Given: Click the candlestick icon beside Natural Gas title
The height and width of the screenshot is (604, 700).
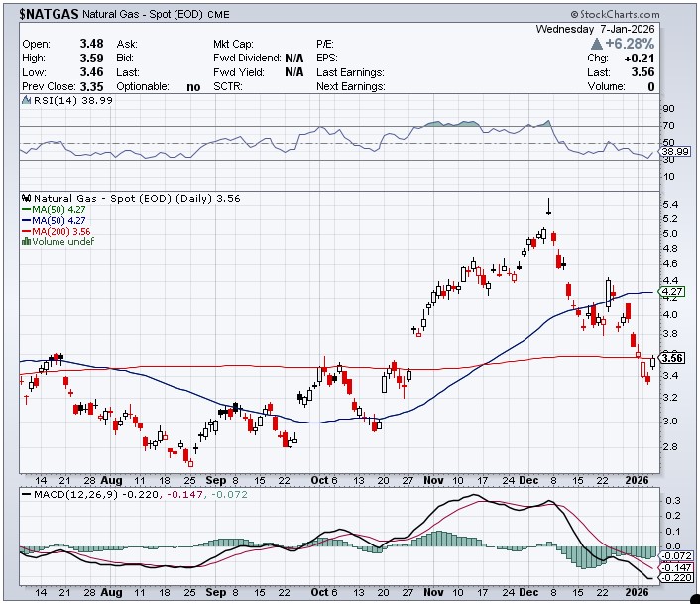Looking at the screenshot, I should [x=26, y=198].
